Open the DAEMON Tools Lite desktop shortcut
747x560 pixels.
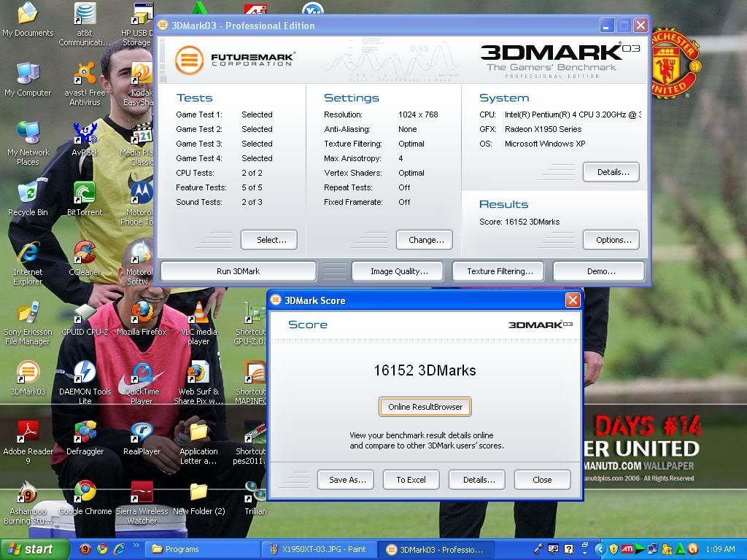point(85,384)
